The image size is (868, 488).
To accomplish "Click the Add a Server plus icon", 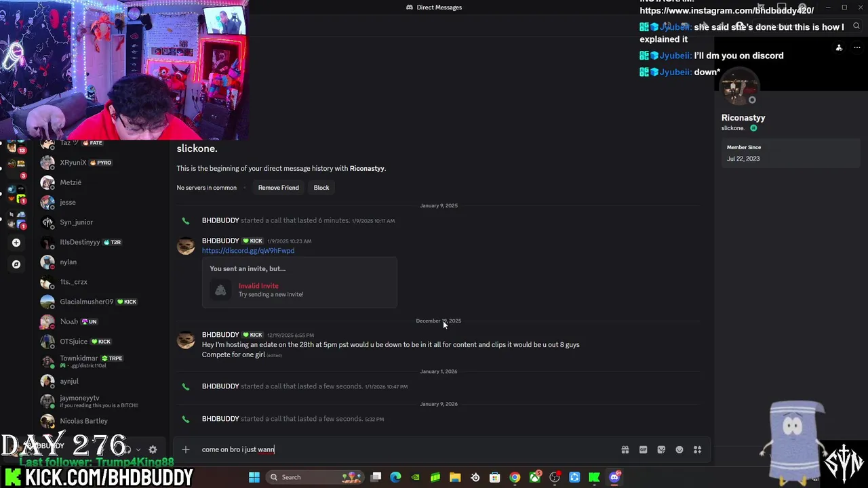I will pyautogui.click(x=16, y=243).
